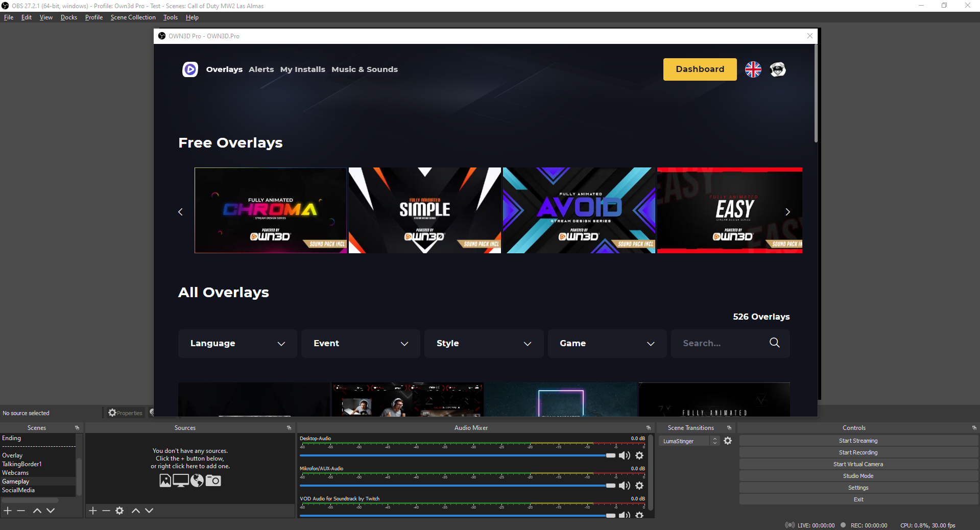The image size is (980, 530).
Task: Open the File menu
Action: point(9,17)
